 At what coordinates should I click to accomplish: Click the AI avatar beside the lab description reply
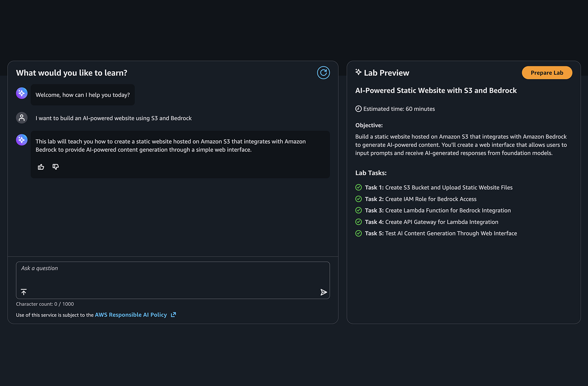coord(22,140)
